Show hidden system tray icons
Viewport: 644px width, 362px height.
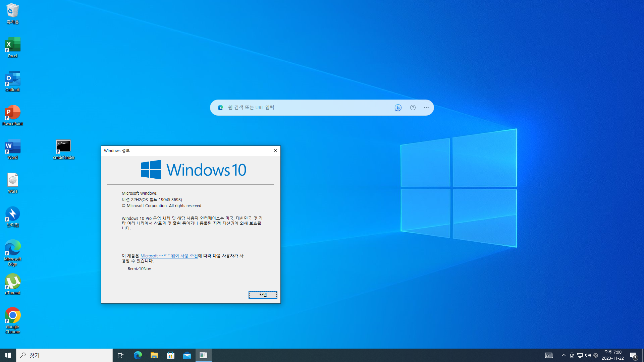(x=564, y=355)
